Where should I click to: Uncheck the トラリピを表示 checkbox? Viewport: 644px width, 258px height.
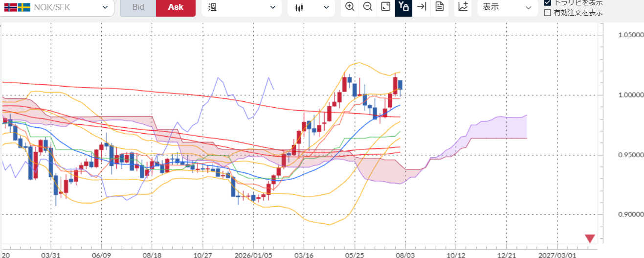pyautogui.click(x=548, y=2)
